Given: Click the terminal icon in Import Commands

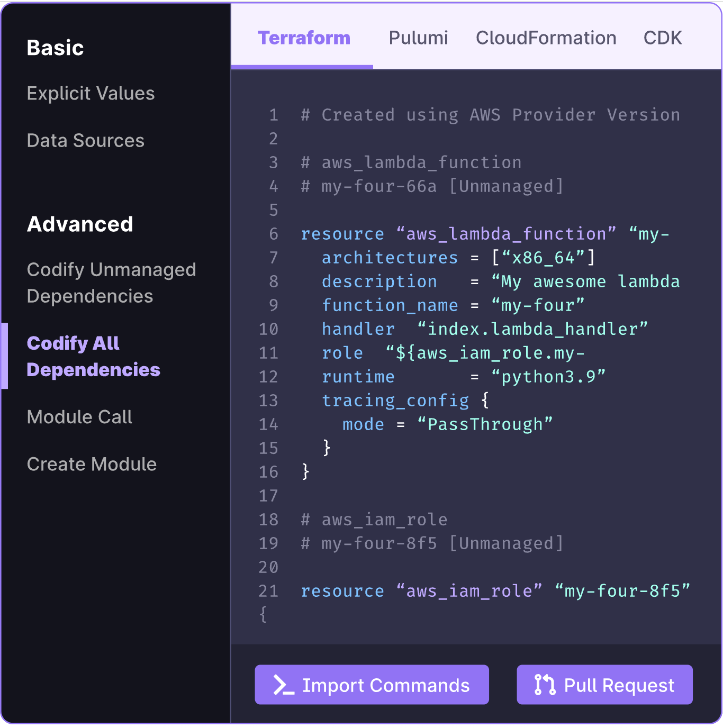Looking at the screenshot, I should [283, 685].
